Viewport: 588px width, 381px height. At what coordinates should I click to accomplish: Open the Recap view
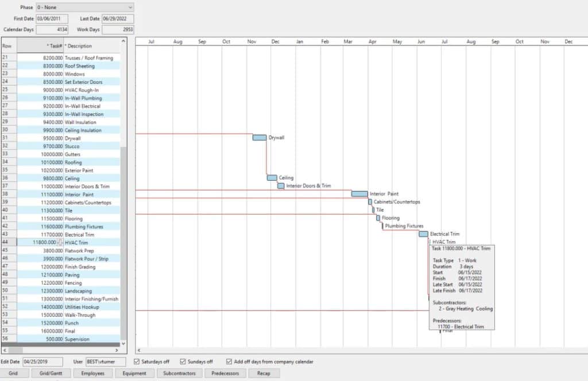pyautogui.click(x=264, y=374)
